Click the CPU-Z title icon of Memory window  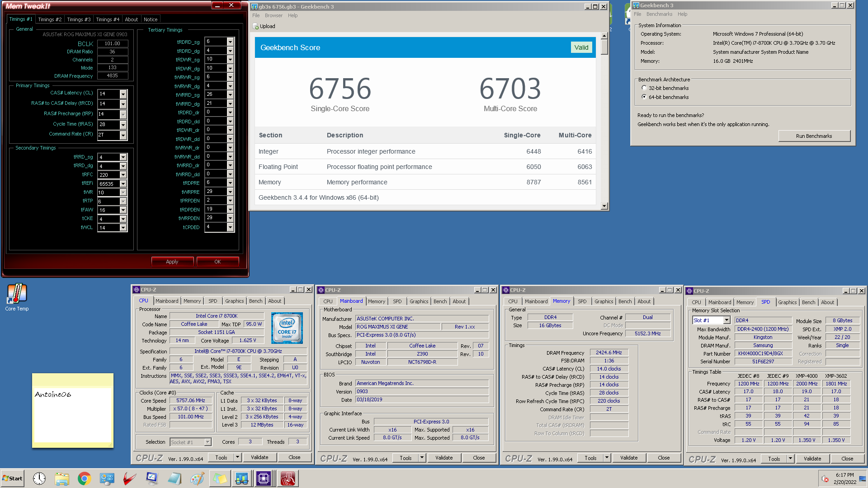[506, 290]
